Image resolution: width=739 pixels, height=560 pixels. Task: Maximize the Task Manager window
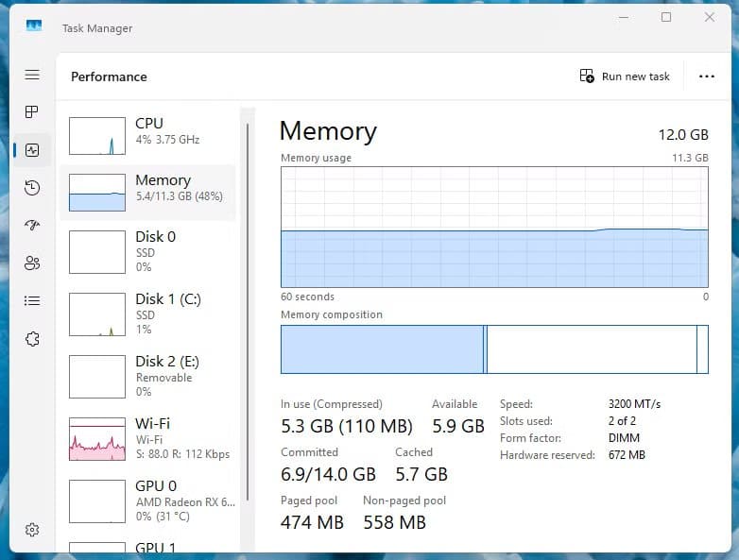(x=666, y=17)
